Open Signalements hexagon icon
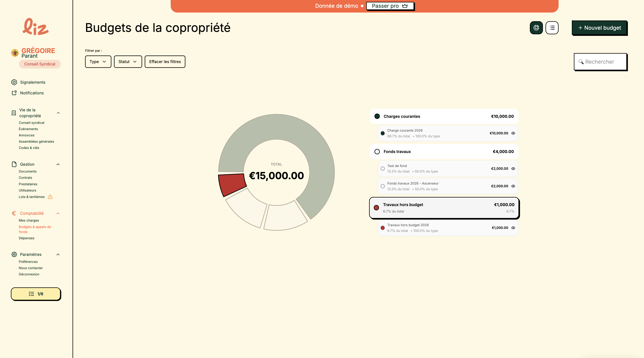Screen dimensions: 644x358 pos(14,82)
